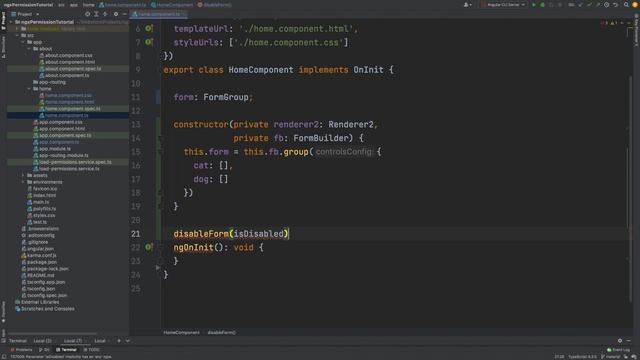Expand External Libraries node

[37, 302]
